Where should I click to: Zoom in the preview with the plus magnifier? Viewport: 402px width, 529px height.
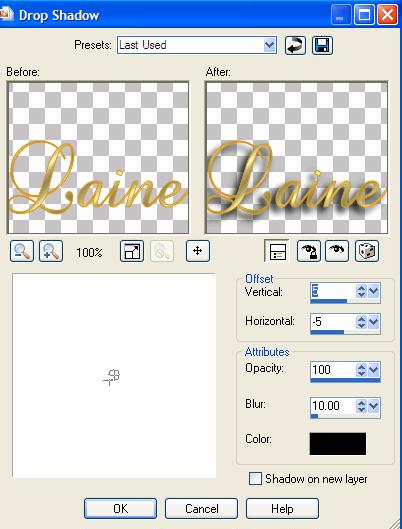(51, 251)
